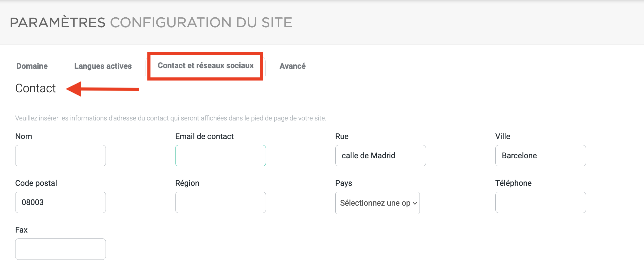Click the 'Email de contact' label text

(204, 136)
